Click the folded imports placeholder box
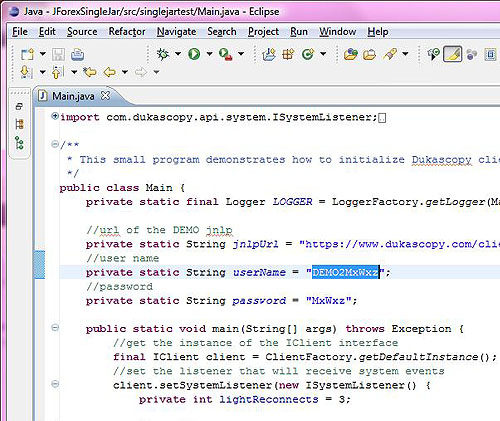The width and height of the screenshot is (500, 421). tap(382, 118)
